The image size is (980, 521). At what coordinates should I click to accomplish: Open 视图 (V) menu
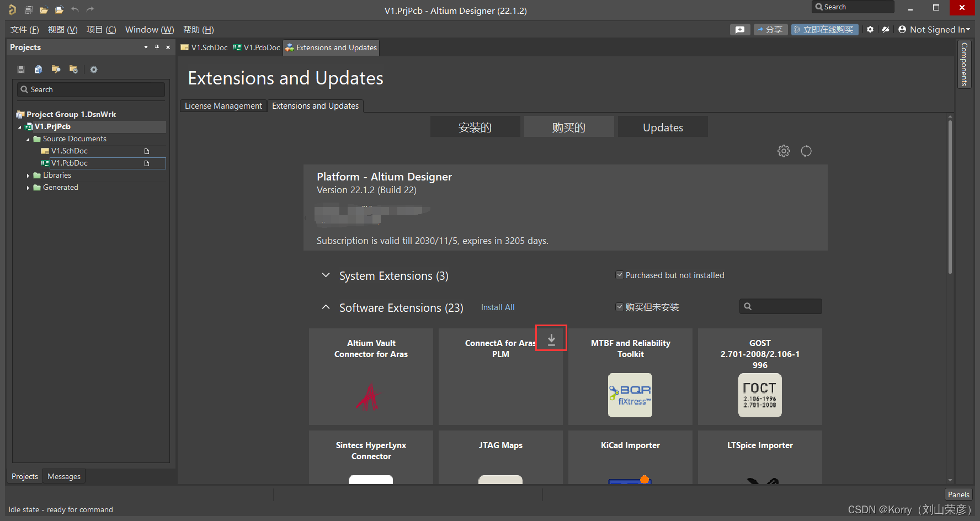(63, 30)
